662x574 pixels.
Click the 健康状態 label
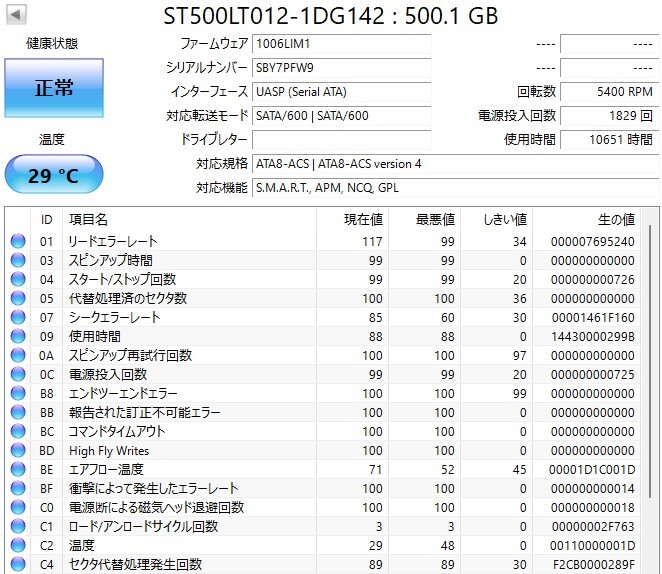(x=52, y=43)
